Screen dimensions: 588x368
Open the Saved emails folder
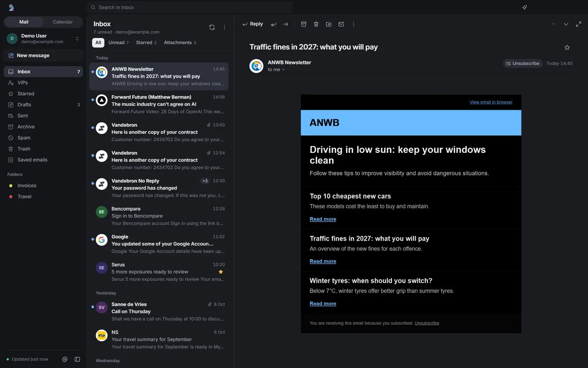point(43,160)
